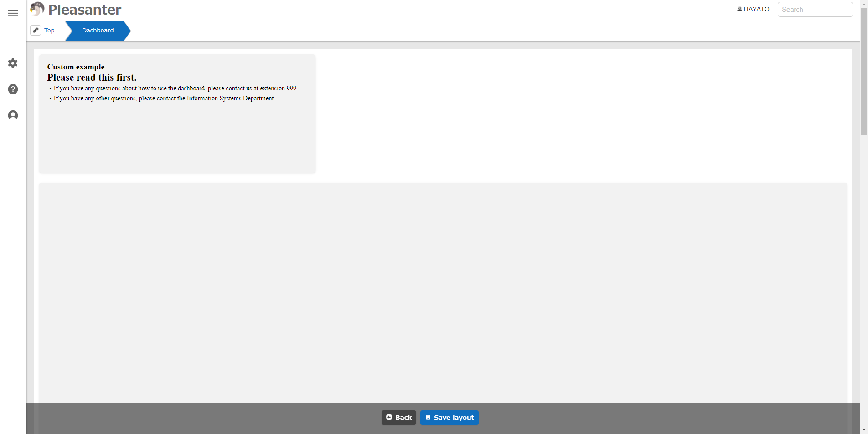Click the pin icon beside Top breadcrumb

(36, 30)
